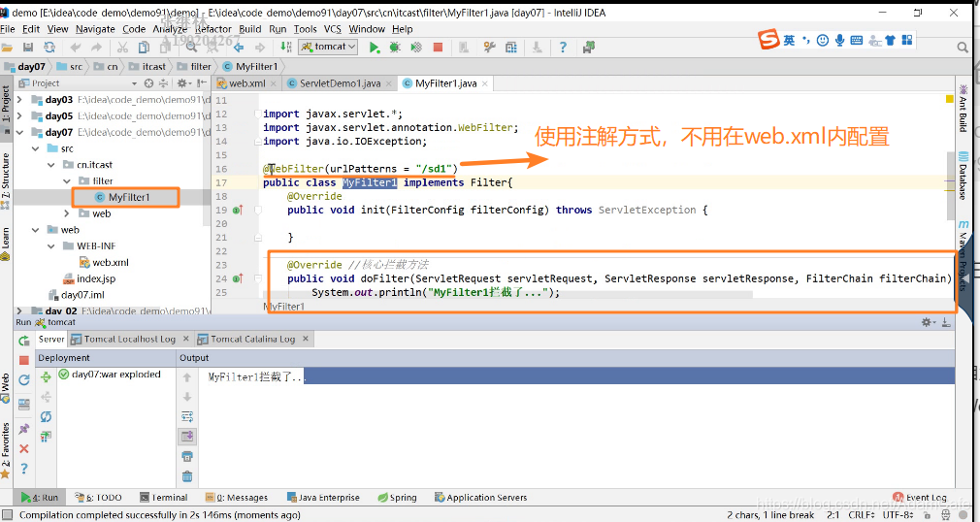
Task: Click red Stop square in Run panel
Action: (x=23, y=360)
